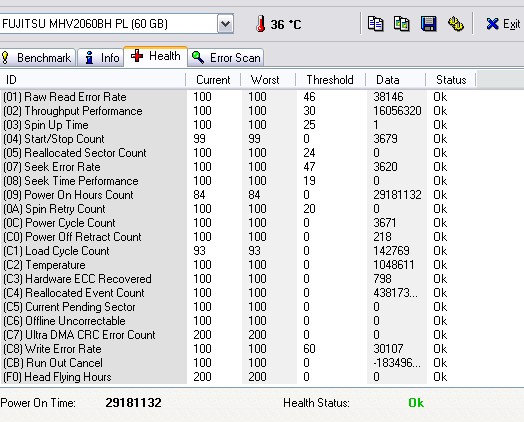Click the data value 16056320
Screen dimensions: 524x422
point(397,111)
